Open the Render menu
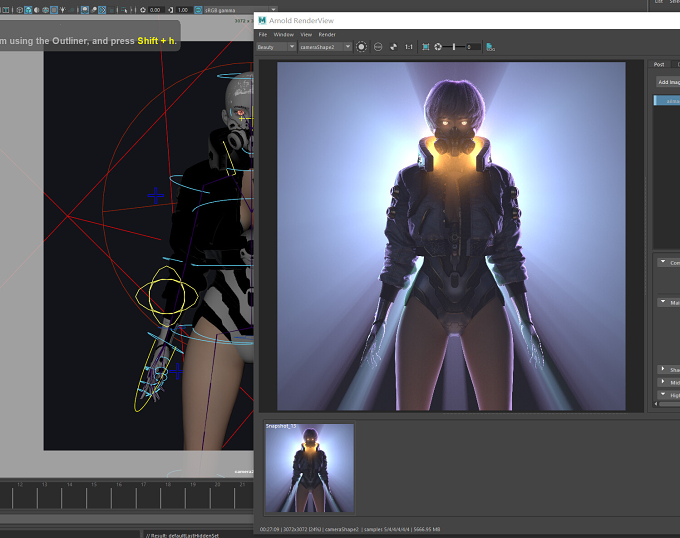 click(327, 34)
